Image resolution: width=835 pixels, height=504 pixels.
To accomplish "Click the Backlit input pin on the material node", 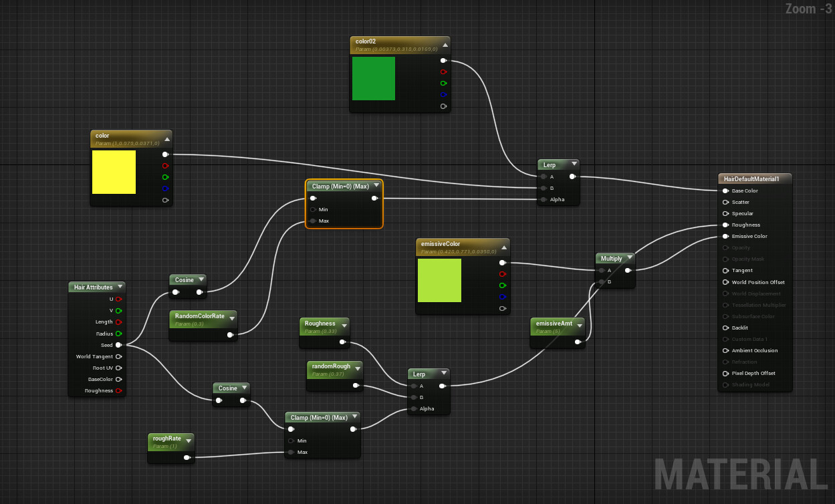I will tap(726, 328).
